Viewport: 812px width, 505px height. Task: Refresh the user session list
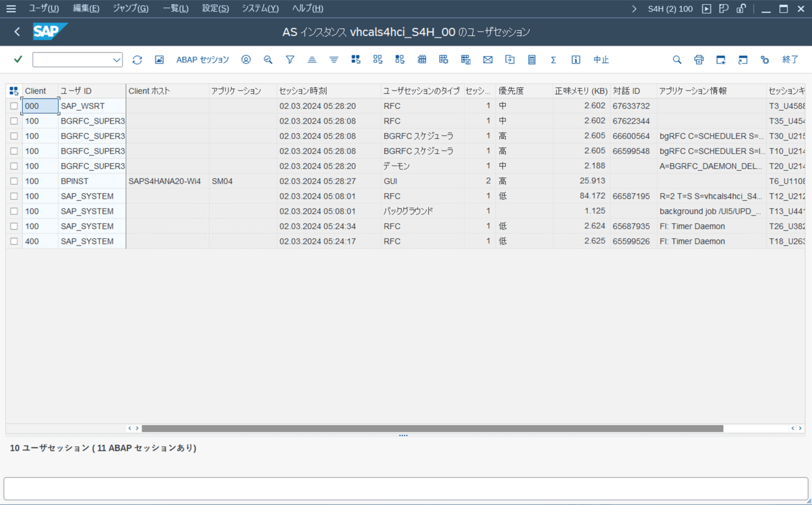pos(137,59)
